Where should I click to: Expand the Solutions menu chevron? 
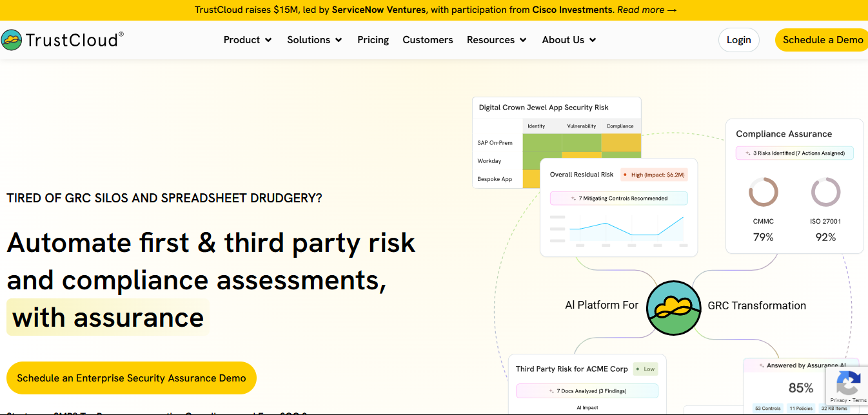tap(339, 40)
